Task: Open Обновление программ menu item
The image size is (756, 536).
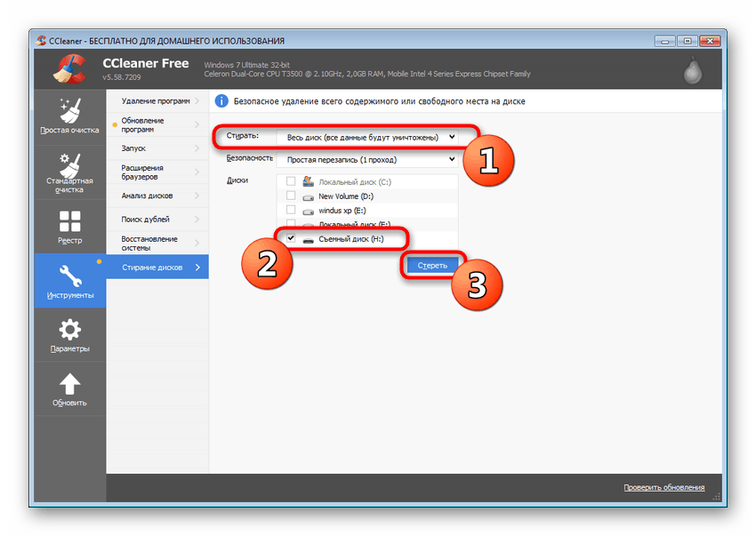Action: point(157,124)
